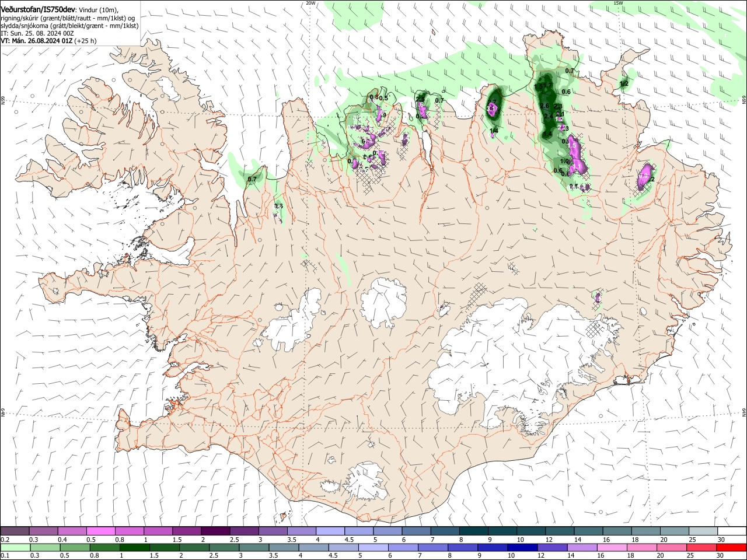Click the '2.6' value in the dark green rain band

tap(545, 106)
